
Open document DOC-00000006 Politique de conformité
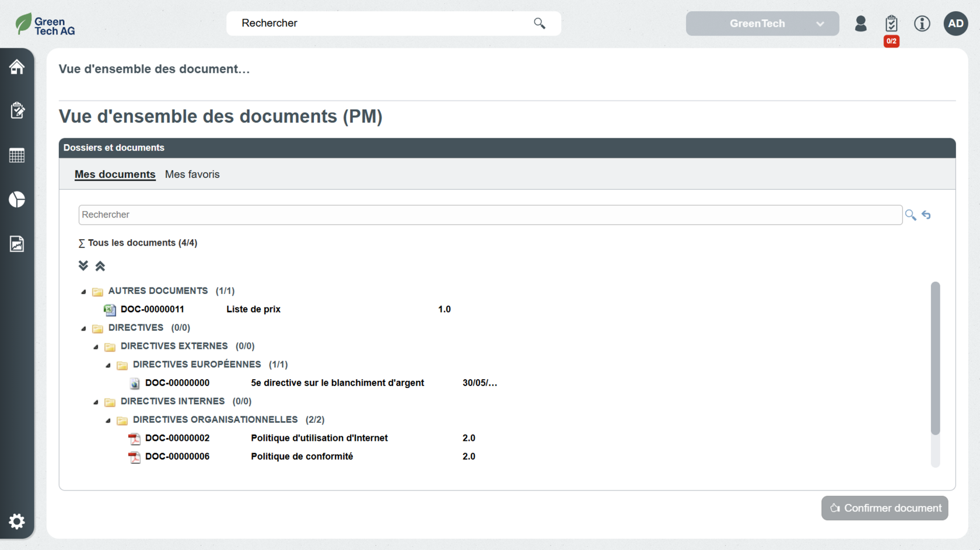coord(177,457)
